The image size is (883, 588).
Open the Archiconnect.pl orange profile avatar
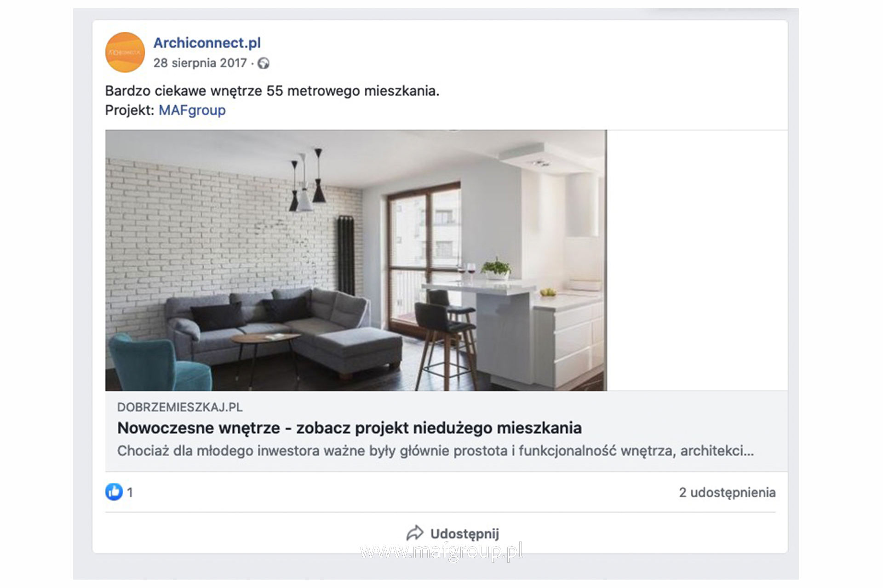click(125, 52)
